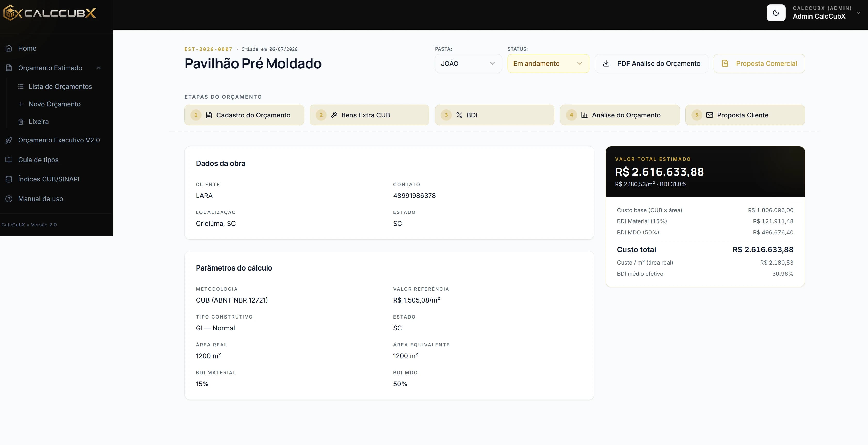Click BDI médio efetivo value 30.96%
Screen dimensions: 868x445
point(783,274)
